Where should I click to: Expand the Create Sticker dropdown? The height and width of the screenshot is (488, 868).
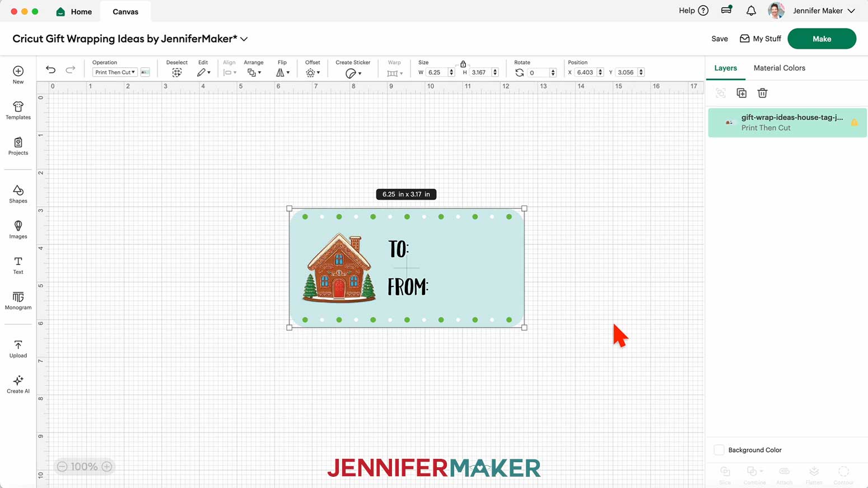click(x=353, y=73)
